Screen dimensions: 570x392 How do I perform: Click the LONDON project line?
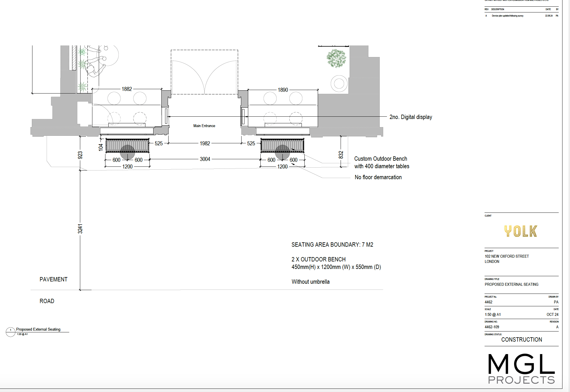point(492,261)
